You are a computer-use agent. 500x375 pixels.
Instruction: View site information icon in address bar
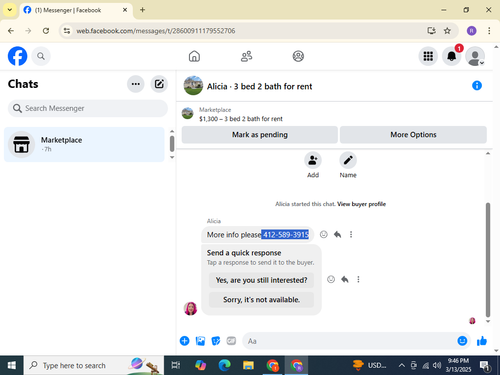coord(67,31)
